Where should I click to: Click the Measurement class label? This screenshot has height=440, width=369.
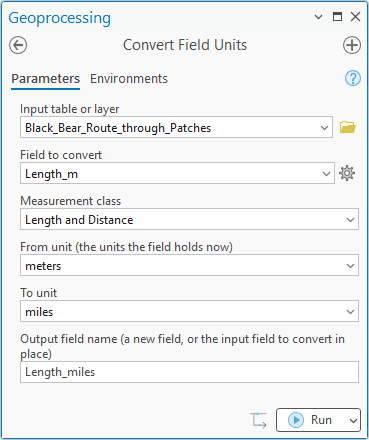click(70, 201)
